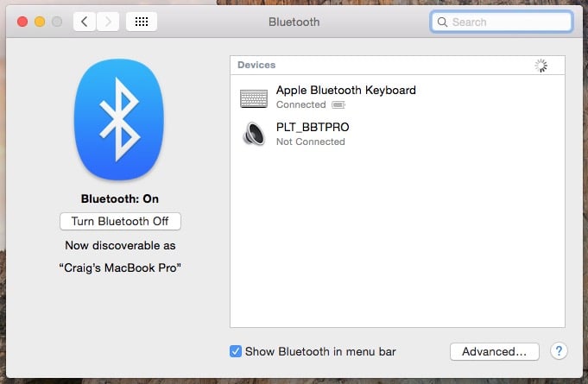588x384 pixels.
Task: Click the keyboard battery level indicator
Action: [338, 105]
